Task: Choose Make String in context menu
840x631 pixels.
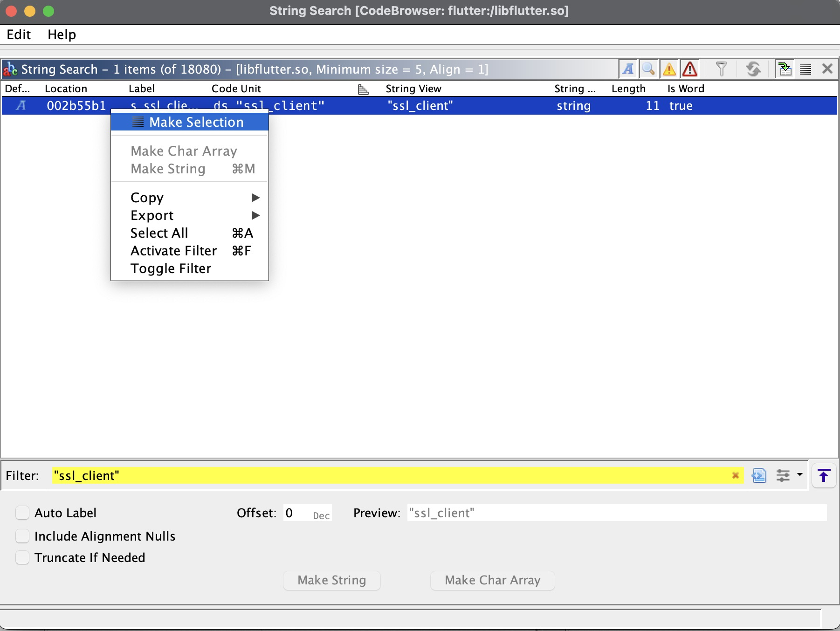Action: (190, 169)
